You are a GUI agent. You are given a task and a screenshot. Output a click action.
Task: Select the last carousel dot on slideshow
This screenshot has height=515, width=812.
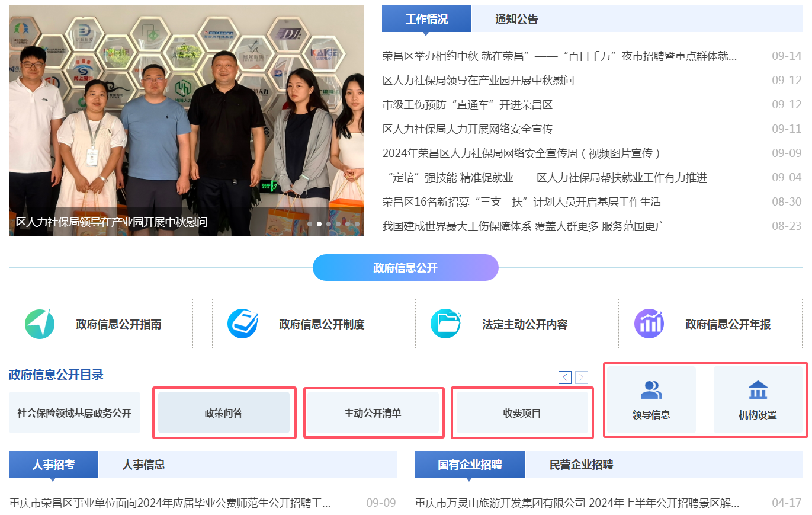[357, 224]
